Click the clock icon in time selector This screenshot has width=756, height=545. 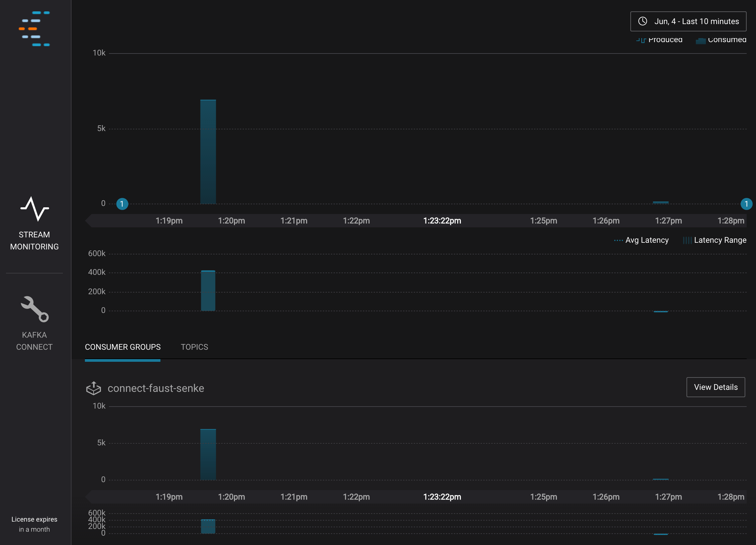642,21
